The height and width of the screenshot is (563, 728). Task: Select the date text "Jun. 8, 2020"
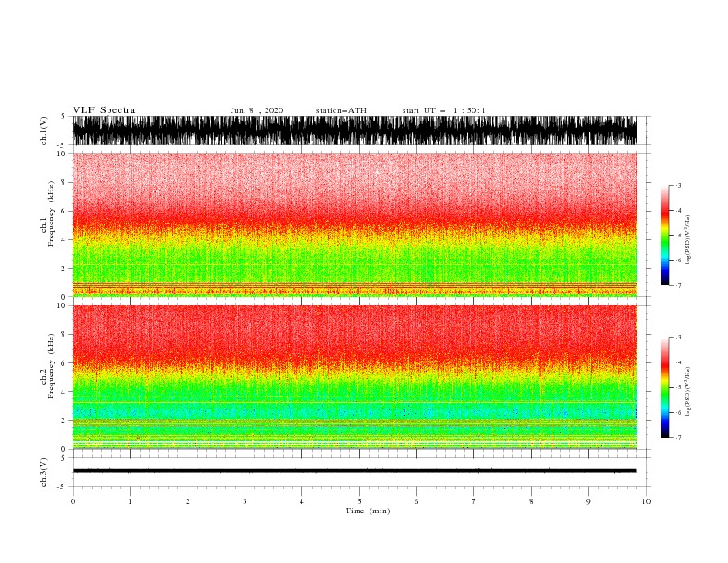(x=256, y=110)
